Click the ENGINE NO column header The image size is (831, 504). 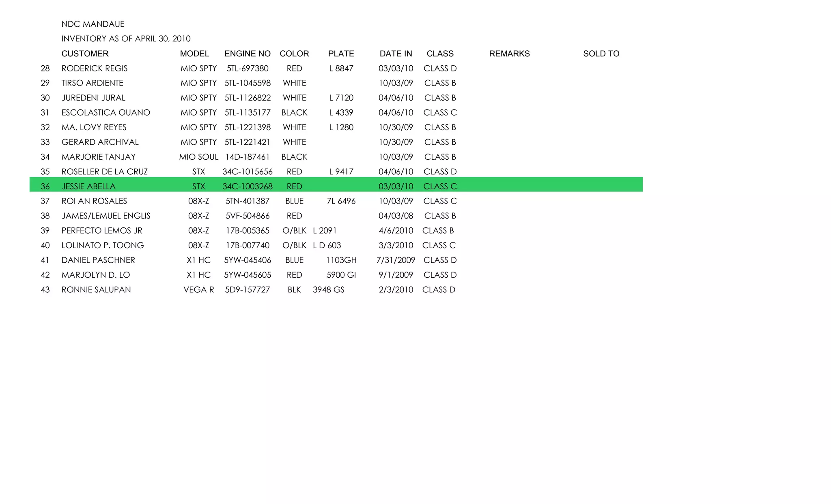(247, 54)
